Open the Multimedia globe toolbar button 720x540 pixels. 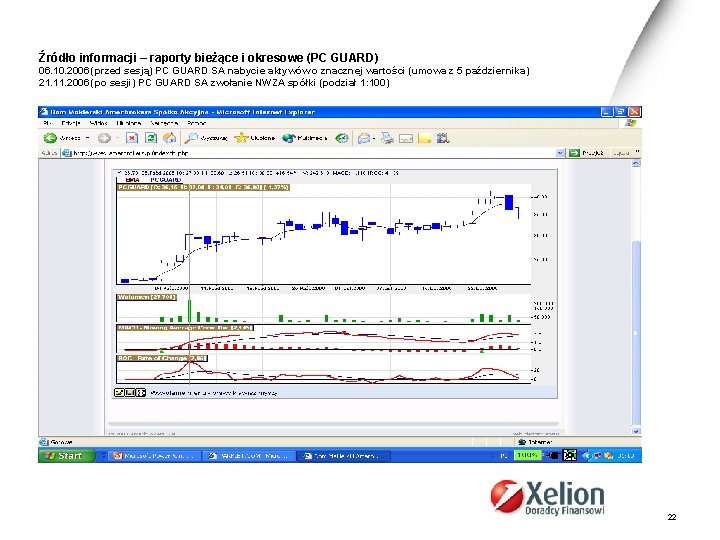pyautogui.click(x=304, y=138)
